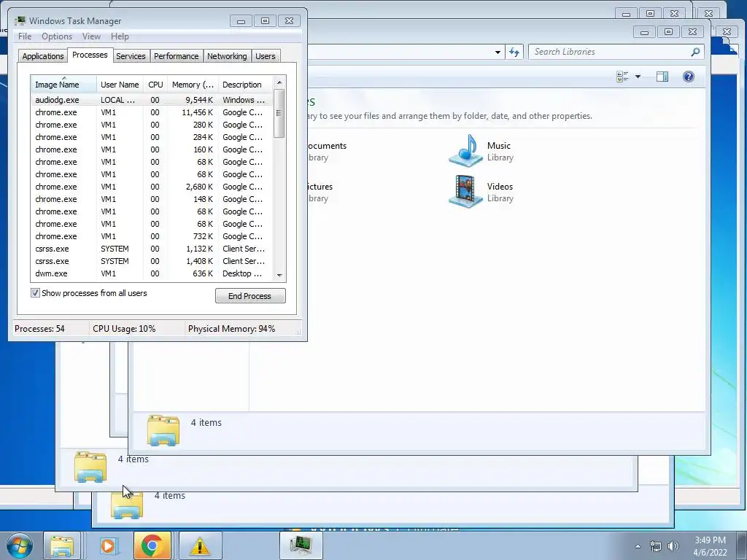Viewport: 747px width, 560px height.
Task: Switch to the Applications tab
Action: (x=43, y=56)
